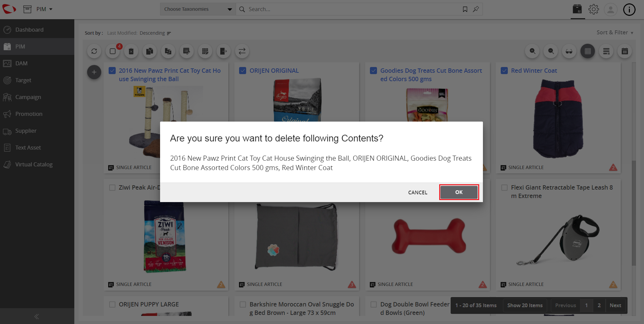This screenshot has width=644, height=324.
Task: Open the PIM module dropdown in header
Action: point(44,9)
